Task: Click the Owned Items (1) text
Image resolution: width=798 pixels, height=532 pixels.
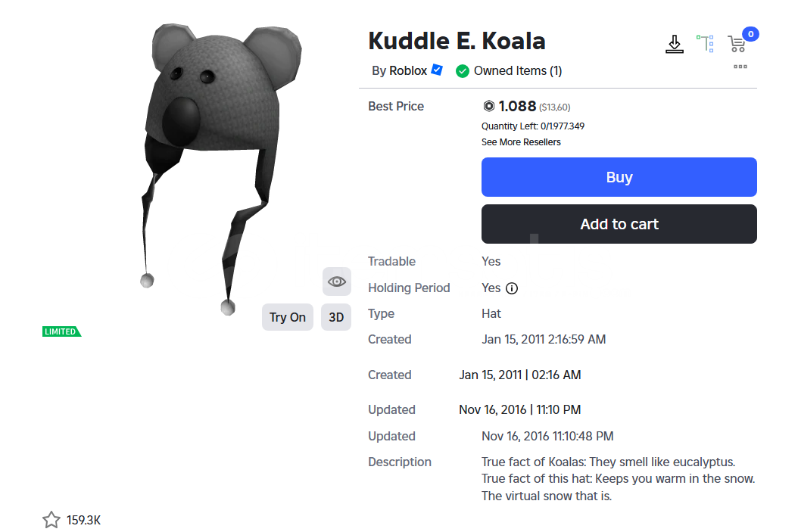Action: click(518, 70)
